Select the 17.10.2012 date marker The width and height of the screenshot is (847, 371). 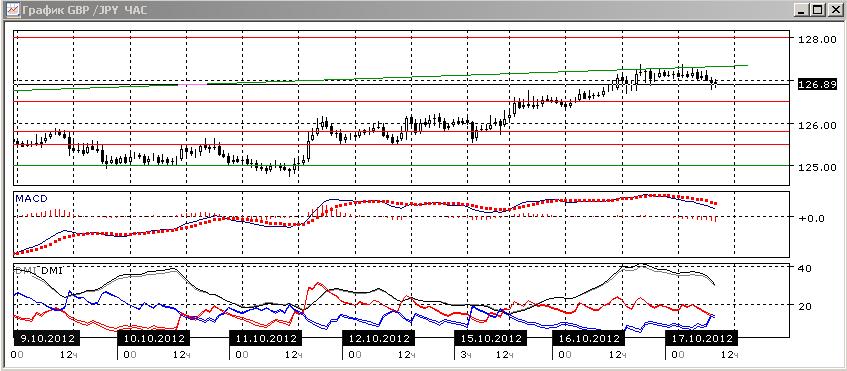coord(701,339)
